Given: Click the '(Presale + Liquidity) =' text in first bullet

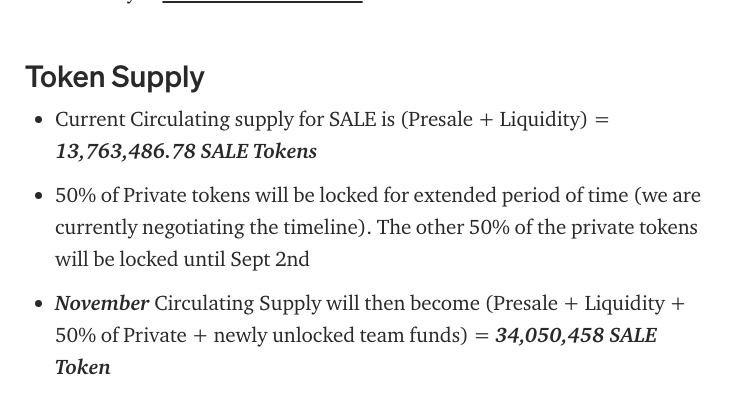Looking at the screenshot, I should pos(505,120).
